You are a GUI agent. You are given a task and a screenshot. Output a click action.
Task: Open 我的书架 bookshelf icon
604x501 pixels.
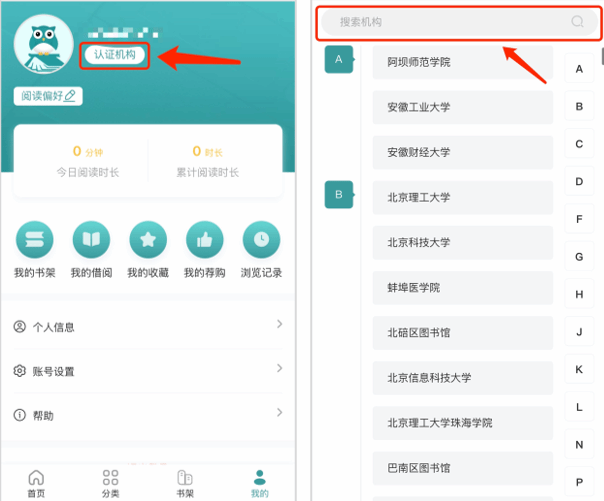[x=34, y=240]
